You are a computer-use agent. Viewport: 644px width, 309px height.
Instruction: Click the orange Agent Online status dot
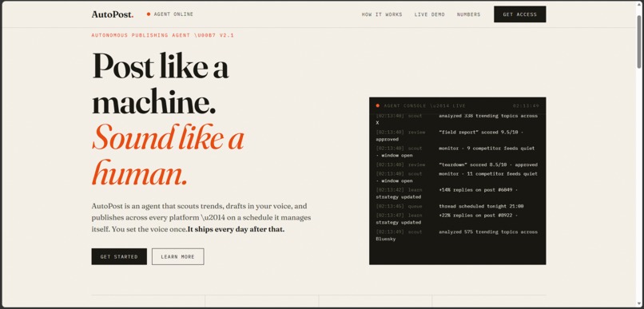[x=149, y=14]
